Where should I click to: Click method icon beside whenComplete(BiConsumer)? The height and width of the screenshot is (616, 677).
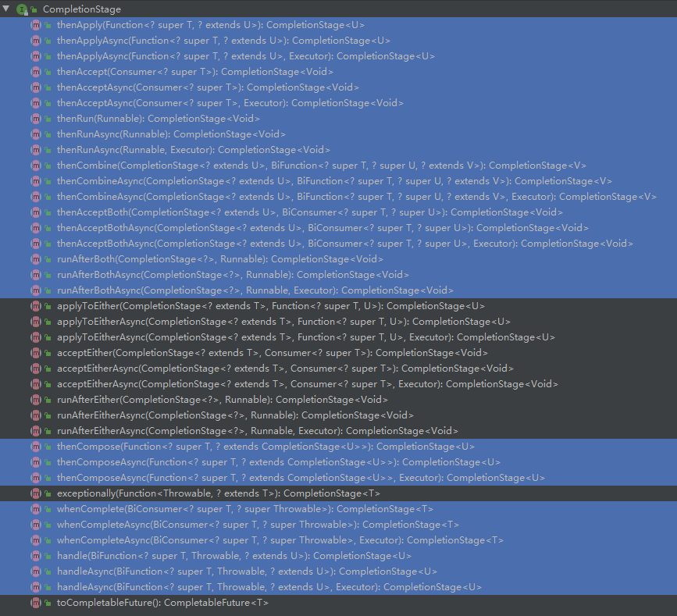click(36, 509)
